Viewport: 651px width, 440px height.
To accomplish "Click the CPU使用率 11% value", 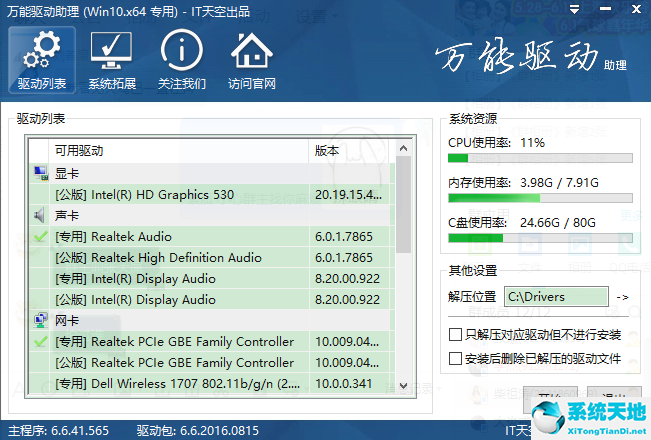I will (533, 143).
